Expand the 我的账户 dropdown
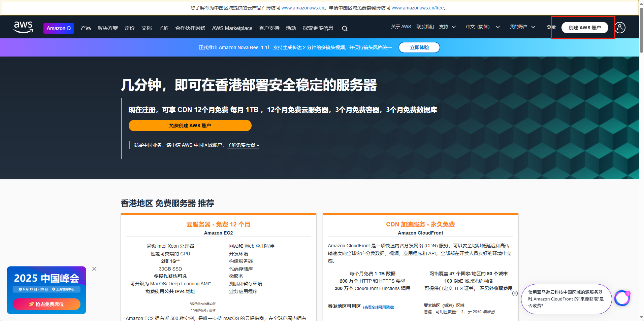The height and width of the screenshot is (321, 644). point(522,27)
